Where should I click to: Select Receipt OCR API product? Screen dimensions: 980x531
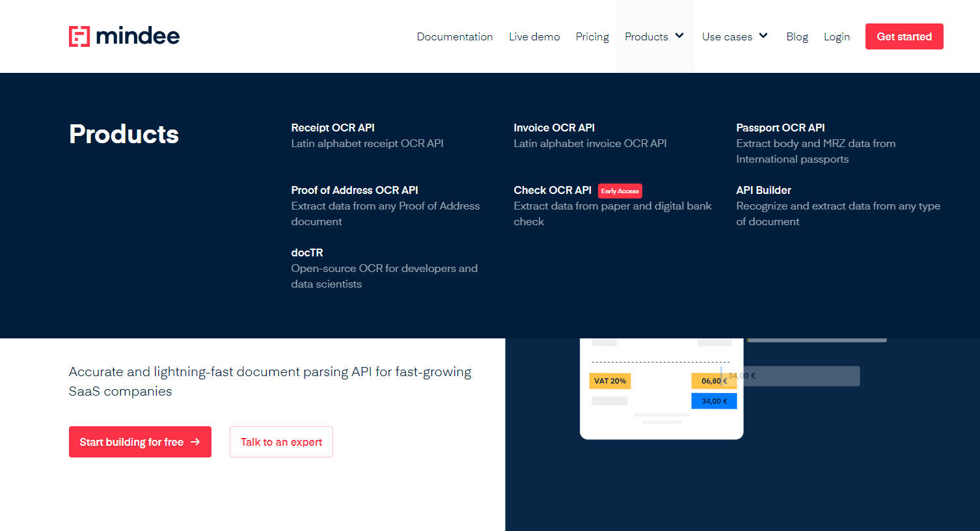[333, 128]
